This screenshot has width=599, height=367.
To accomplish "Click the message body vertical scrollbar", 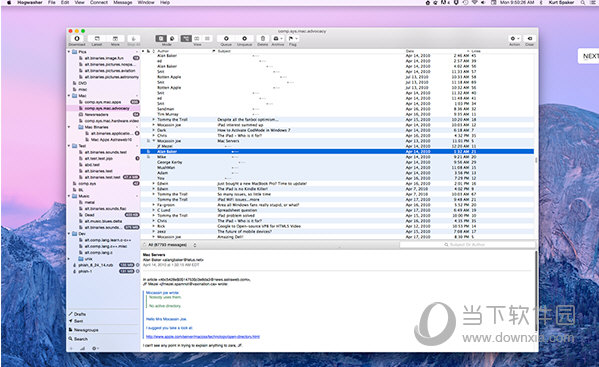I will 536,291.
